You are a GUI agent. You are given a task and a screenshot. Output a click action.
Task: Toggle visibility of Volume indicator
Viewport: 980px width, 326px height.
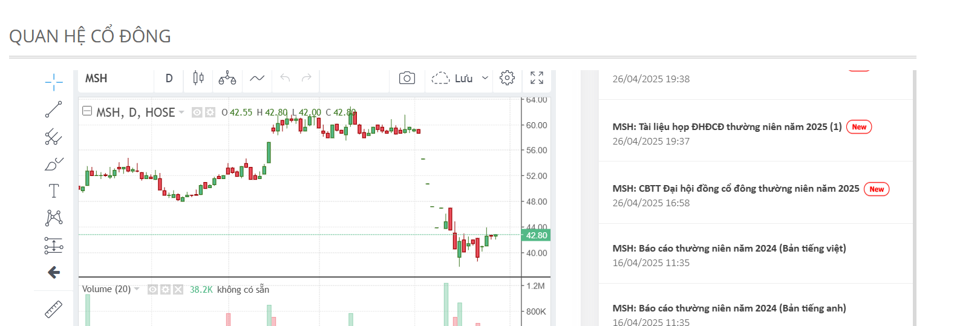pos(153,290)
